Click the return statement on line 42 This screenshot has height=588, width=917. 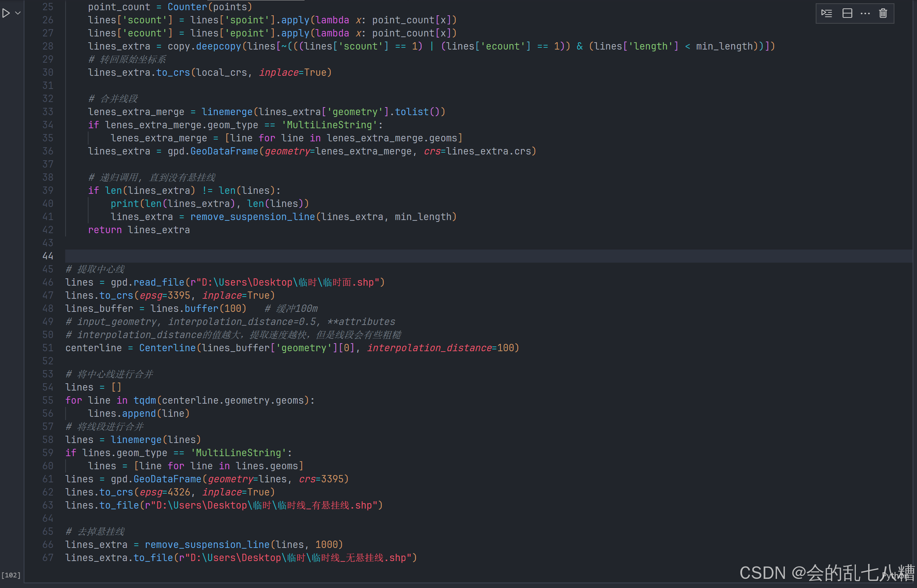pyautogui.click(x=105, y=230)
